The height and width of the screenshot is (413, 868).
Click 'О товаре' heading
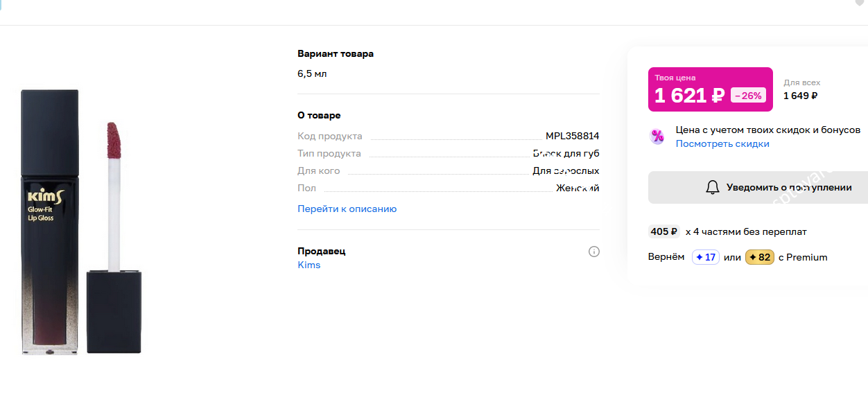(319, 115)
